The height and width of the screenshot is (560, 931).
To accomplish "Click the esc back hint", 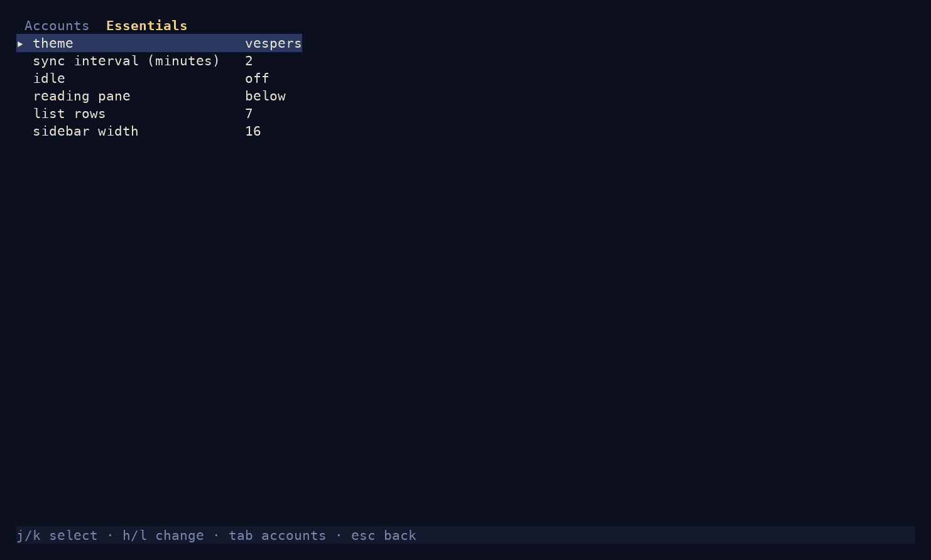I will pyautogui.click(x=384, y=536).
